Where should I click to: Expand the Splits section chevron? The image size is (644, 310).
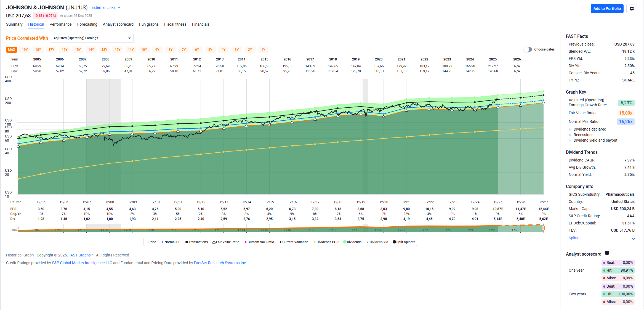pos(633,239)
